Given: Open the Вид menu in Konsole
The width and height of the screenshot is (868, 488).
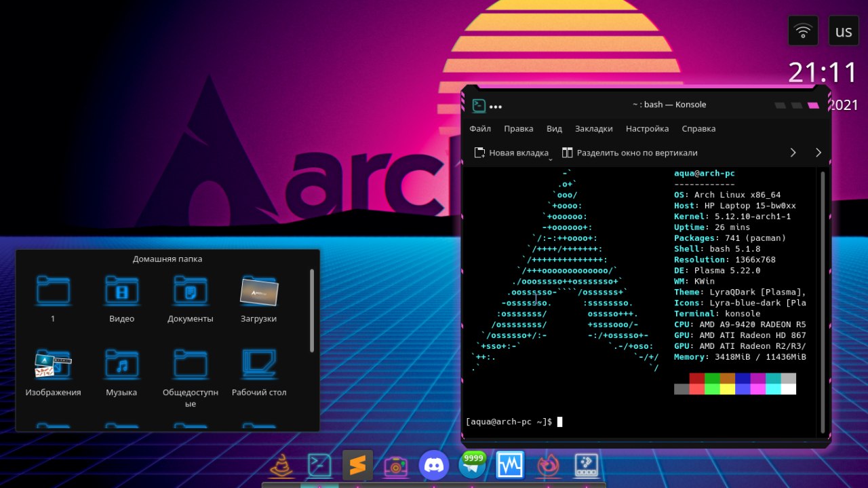Looking at the screenshot, I should click(x=554, y=129).
